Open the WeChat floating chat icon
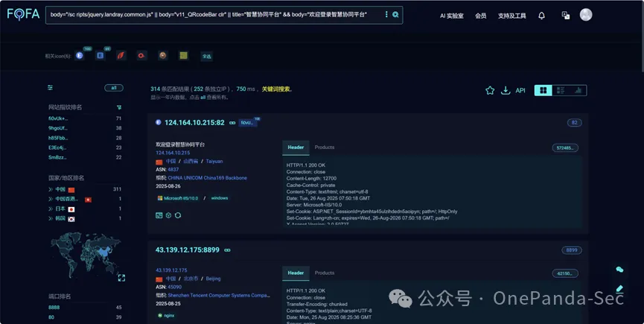 click(x=619, y=270)
